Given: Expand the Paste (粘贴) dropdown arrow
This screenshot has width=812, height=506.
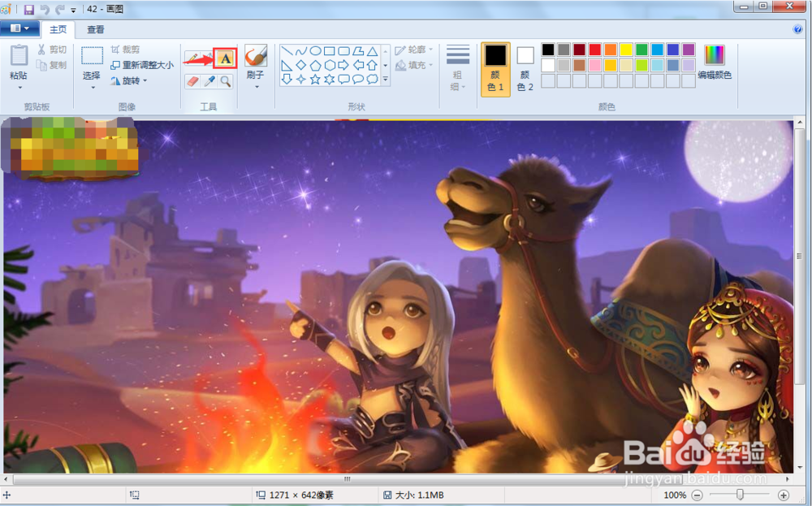Looking at the screenshot, I should [19, 88].
